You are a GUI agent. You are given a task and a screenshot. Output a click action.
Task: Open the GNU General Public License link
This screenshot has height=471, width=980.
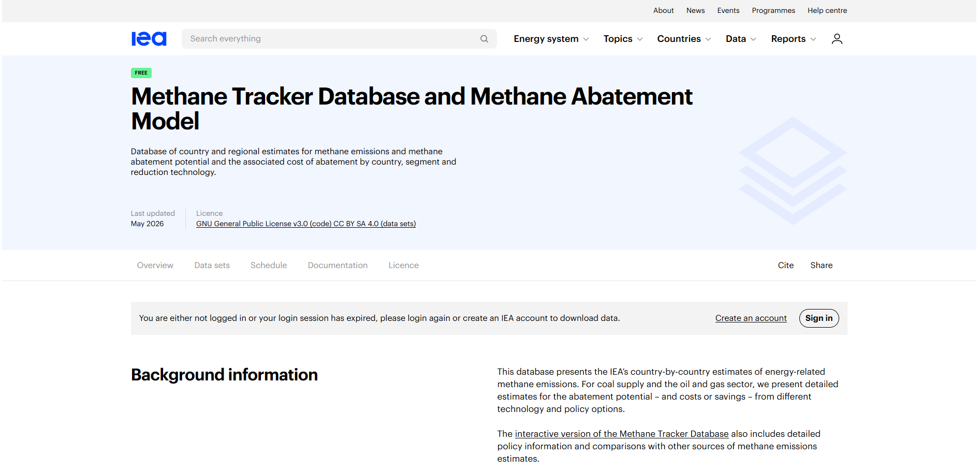(x=306, y=224)
